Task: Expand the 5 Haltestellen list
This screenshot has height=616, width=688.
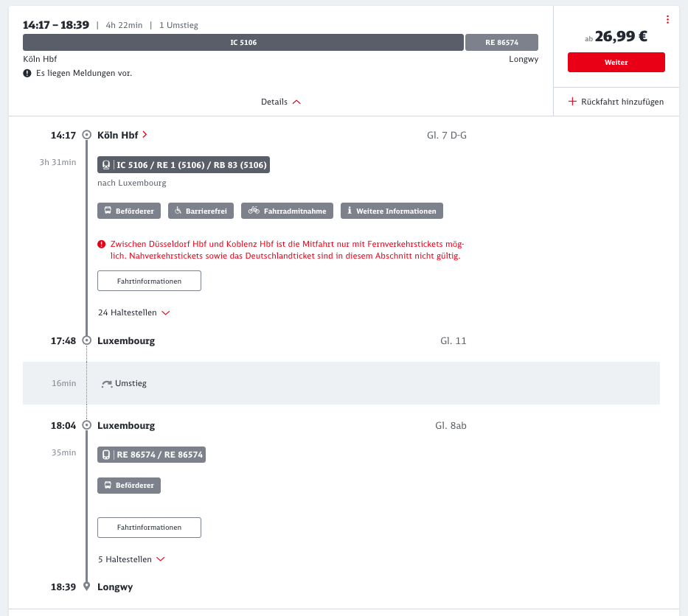Action: tap(131, 559)
